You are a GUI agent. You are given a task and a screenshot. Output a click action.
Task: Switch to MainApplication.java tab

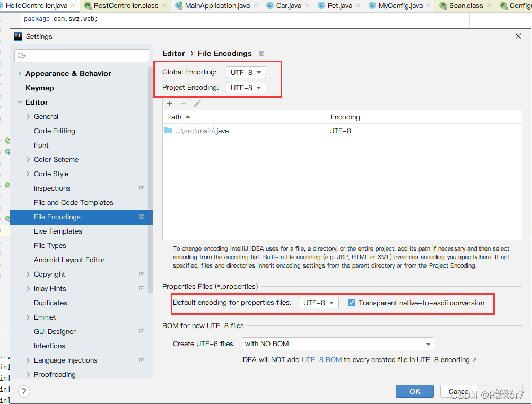tap(217, 6)
